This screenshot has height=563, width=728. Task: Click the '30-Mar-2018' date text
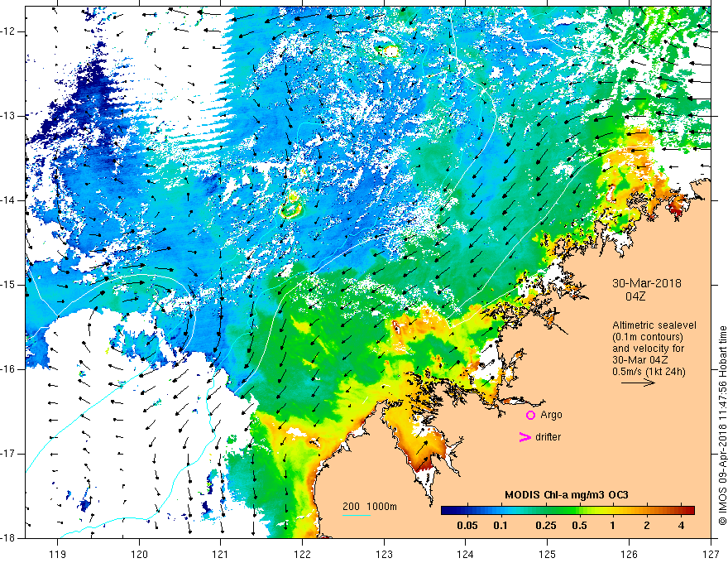click(647, 283)
